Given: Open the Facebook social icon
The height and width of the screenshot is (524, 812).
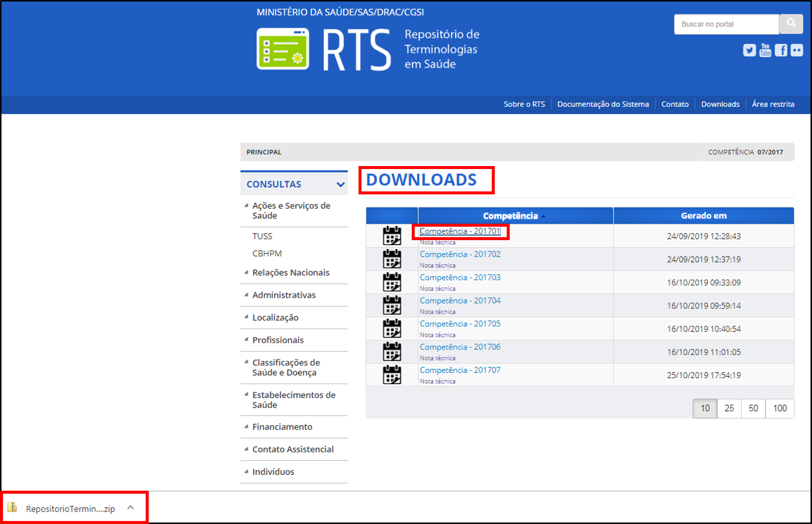Looking at the screenshot, I should (781, 50).
